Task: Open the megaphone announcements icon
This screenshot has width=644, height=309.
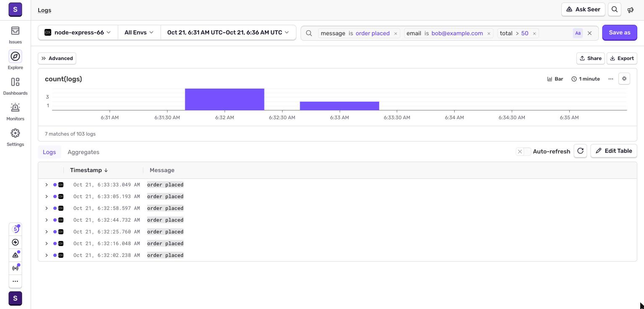Action: pyautogui.click(x=631, y=10)
